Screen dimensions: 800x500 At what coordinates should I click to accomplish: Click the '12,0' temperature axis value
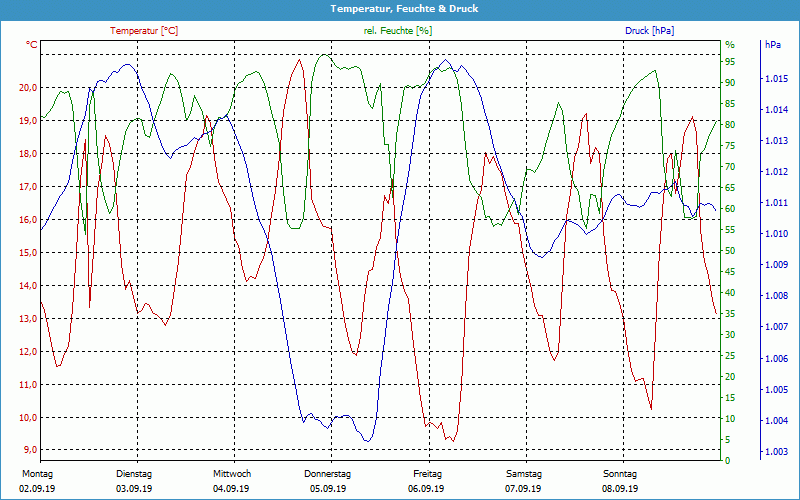[x=28, y=352]
